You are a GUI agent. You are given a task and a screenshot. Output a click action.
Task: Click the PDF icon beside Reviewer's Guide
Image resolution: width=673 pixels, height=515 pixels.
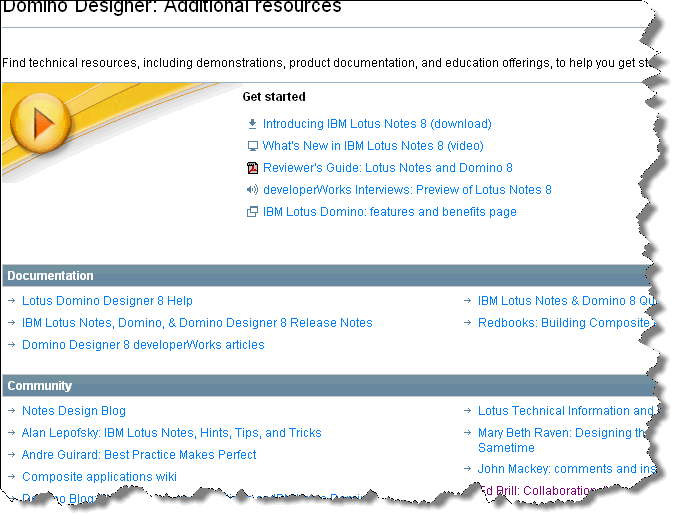252,168
